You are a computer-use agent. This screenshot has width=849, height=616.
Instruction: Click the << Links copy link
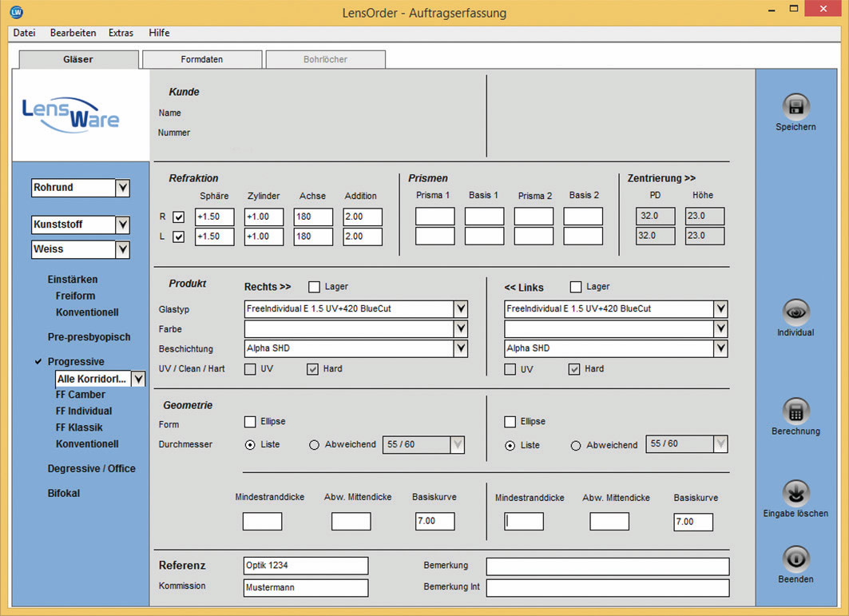(524, 287)
